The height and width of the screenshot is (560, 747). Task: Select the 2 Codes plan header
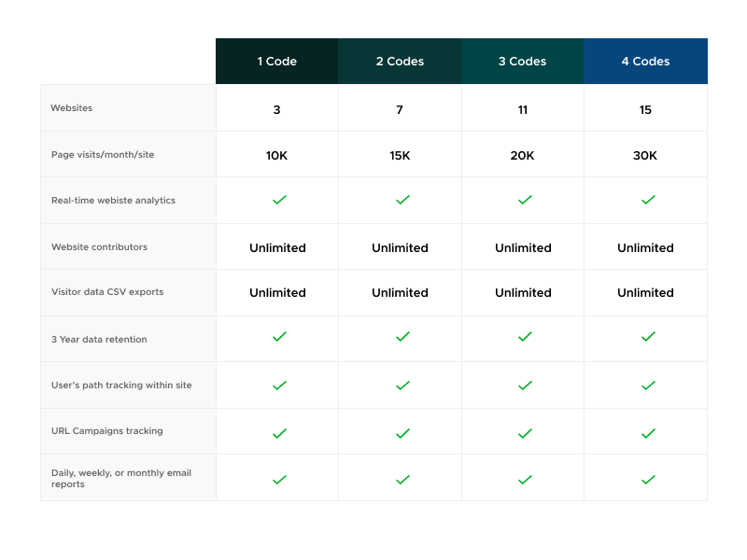pos(400,62)
